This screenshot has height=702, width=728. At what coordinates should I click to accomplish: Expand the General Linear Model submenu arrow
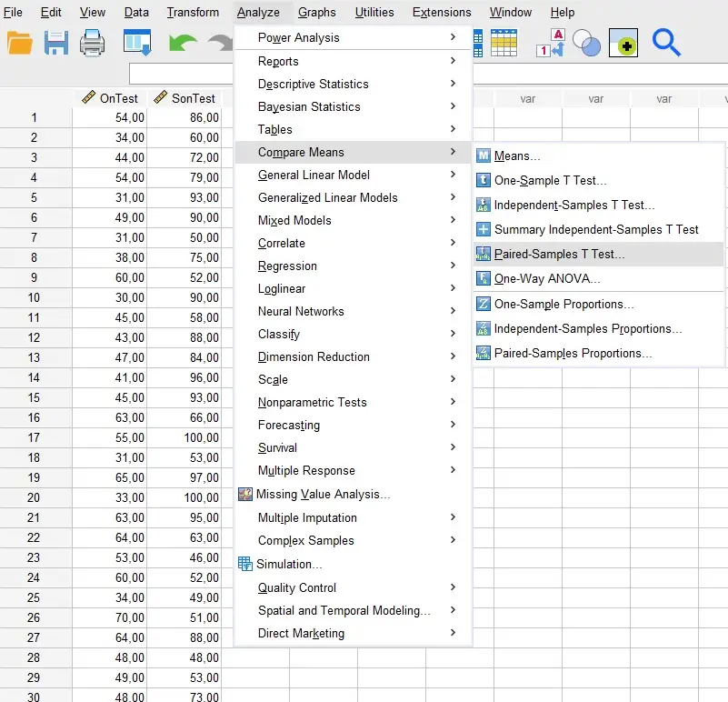[454, 175]
